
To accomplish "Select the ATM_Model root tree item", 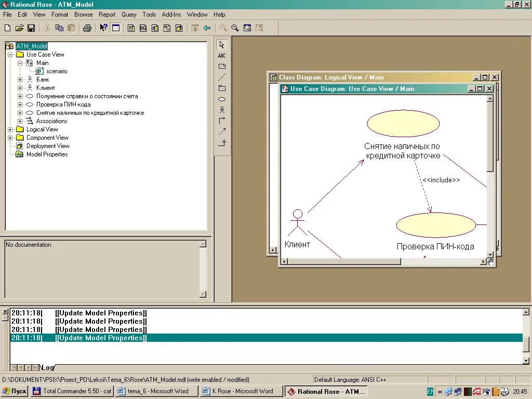I will (32, 46).
